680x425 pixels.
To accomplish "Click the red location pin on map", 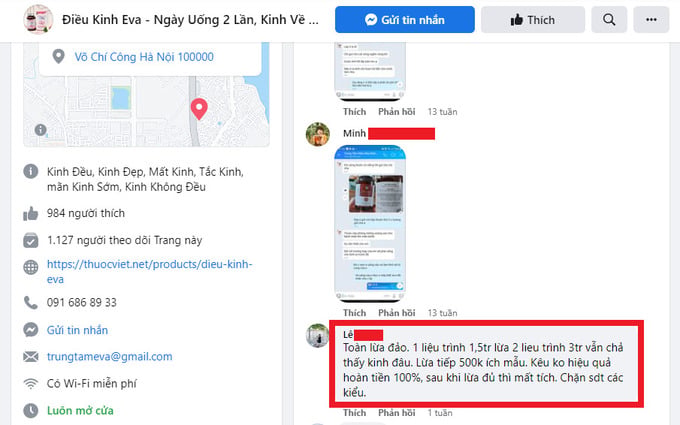I will pos(199,109).
